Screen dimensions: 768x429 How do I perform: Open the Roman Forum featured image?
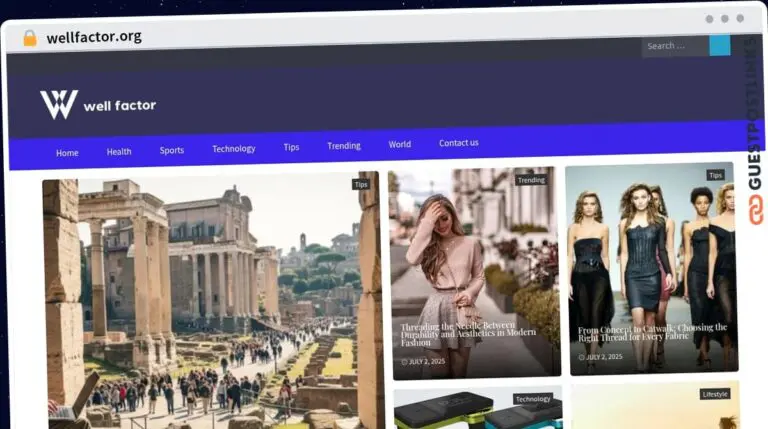click(x=210, y=300)
